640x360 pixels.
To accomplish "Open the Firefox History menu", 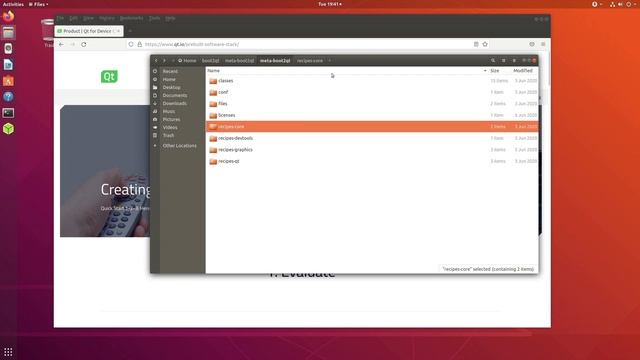I will 107,18.
